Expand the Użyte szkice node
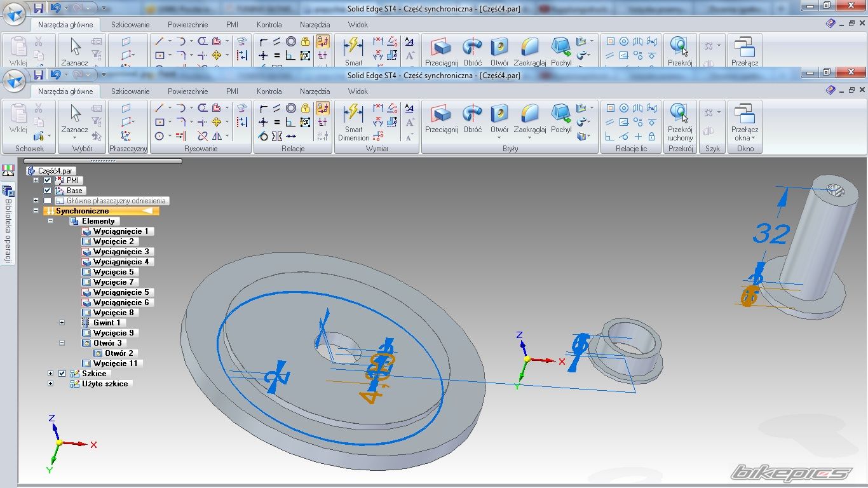The width and height of the screenshot is (868, 488). pos(50,384)
